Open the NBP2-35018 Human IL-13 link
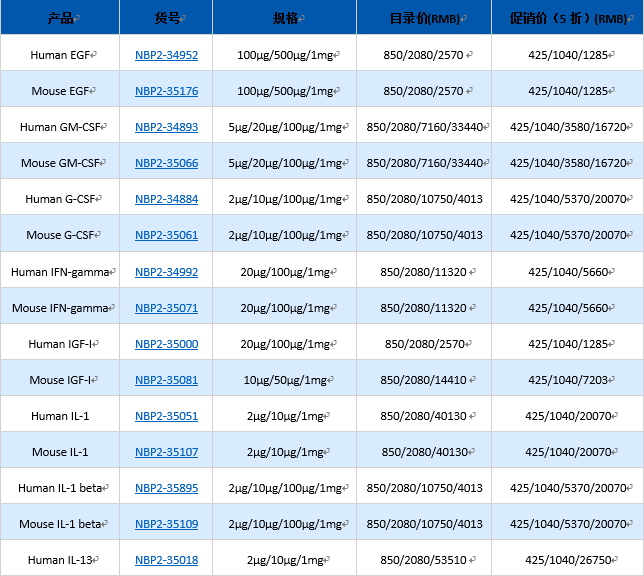The image size is (644, 576). (x=166, y=560)
